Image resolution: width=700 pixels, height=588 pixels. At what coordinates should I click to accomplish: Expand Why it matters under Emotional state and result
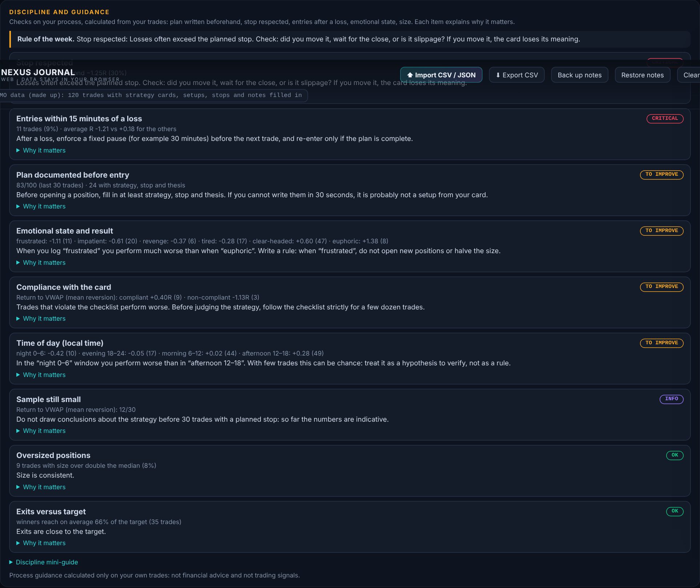pos(41,263)
